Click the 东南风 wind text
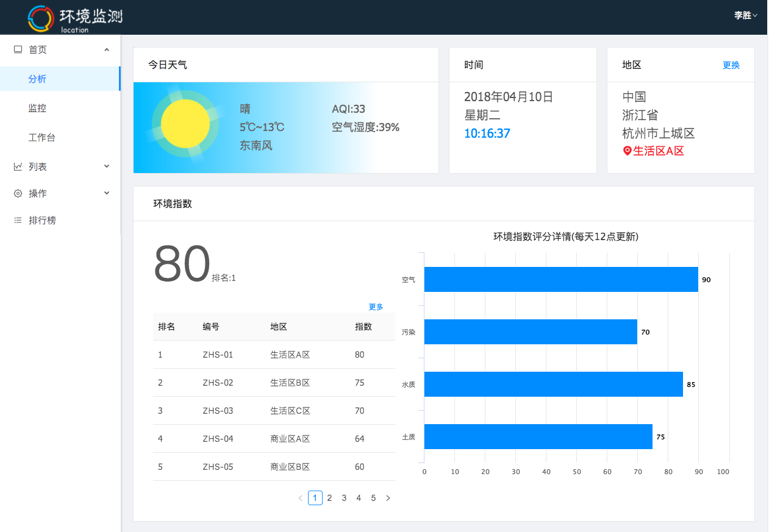The width and height of the screenshot is (769, 532). (256, 146)
